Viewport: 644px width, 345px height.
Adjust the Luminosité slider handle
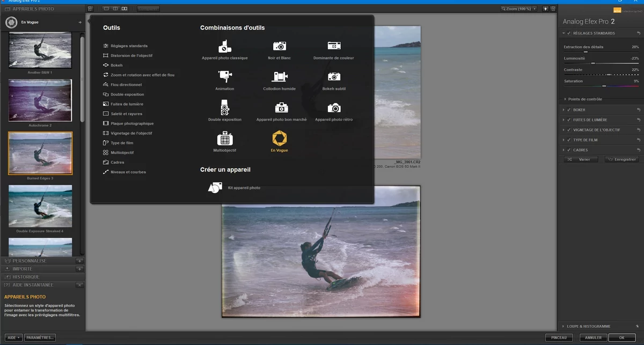tap(593, 63)
